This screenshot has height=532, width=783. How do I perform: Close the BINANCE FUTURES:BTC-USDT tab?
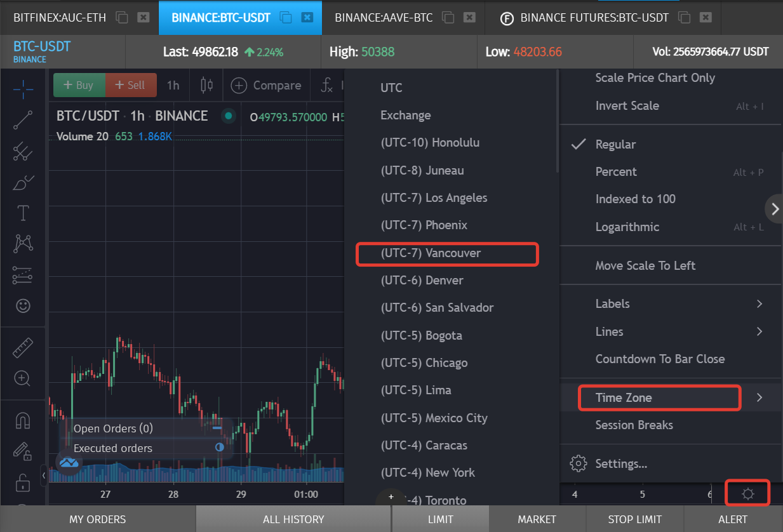point(706,17)
